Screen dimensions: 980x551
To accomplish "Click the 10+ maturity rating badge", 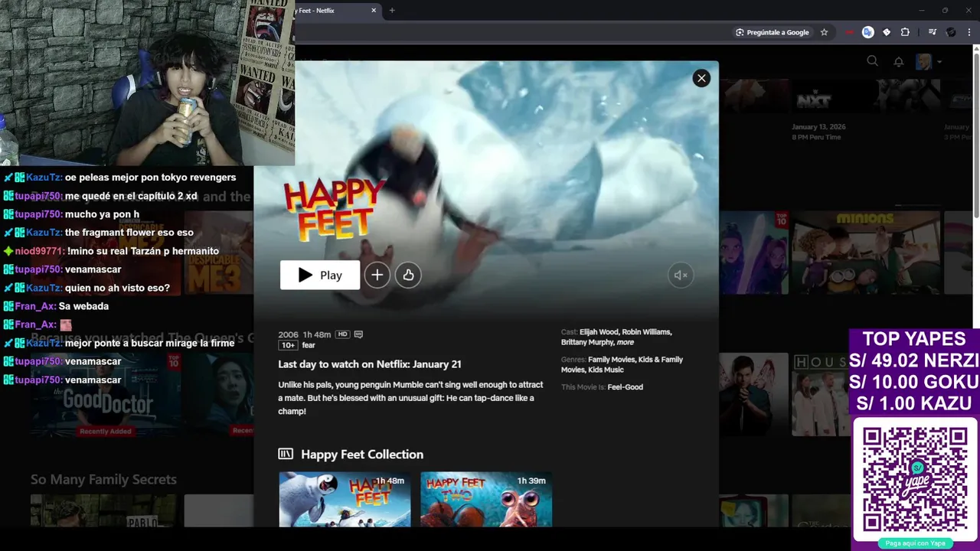I will 288,345.
